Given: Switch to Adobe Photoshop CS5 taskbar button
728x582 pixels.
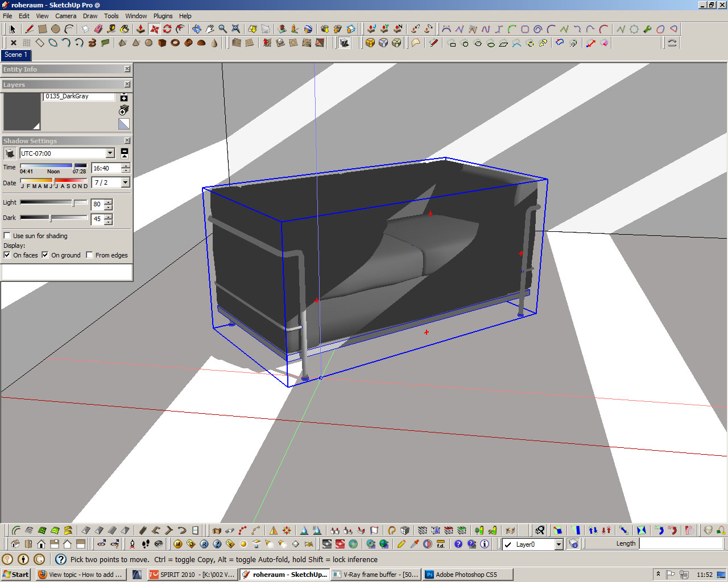Looking at the screenshot, I should pos(468,575).
